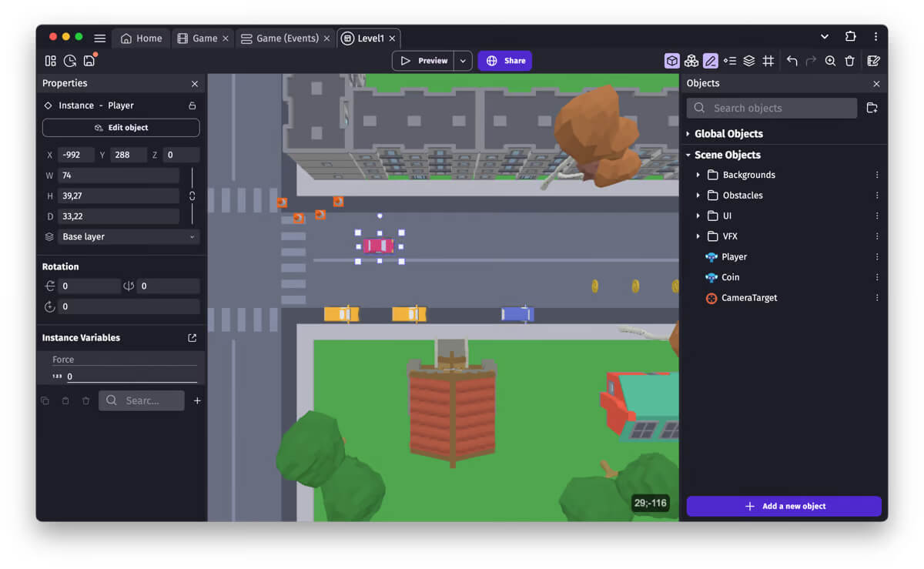
Task: Open the project manager icon
Action: (51, 61)
